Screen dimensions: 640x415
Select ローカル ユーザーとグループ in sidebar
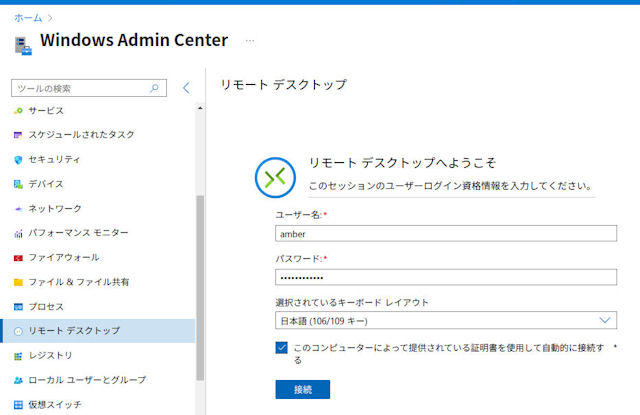coord(87,380)
